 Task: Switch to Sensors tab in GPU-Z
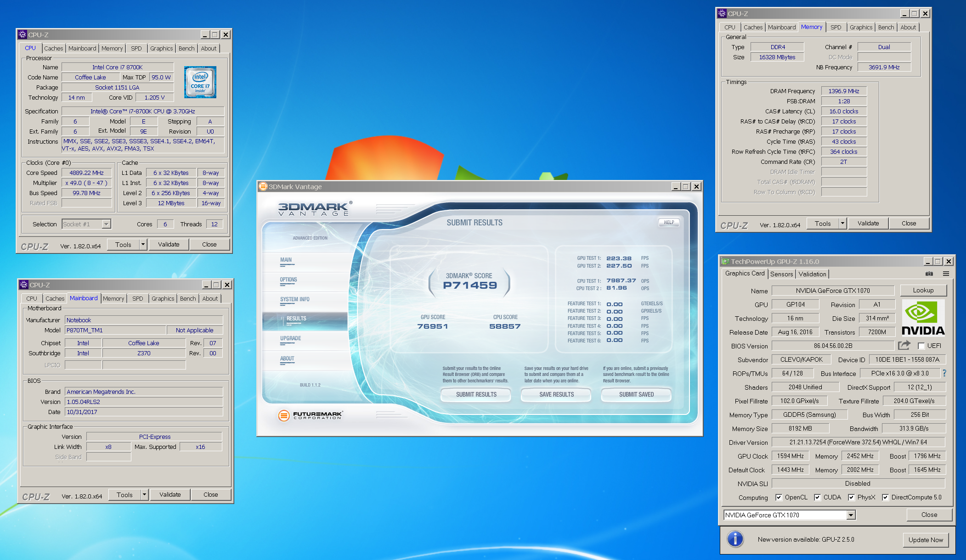pos(781,274)
